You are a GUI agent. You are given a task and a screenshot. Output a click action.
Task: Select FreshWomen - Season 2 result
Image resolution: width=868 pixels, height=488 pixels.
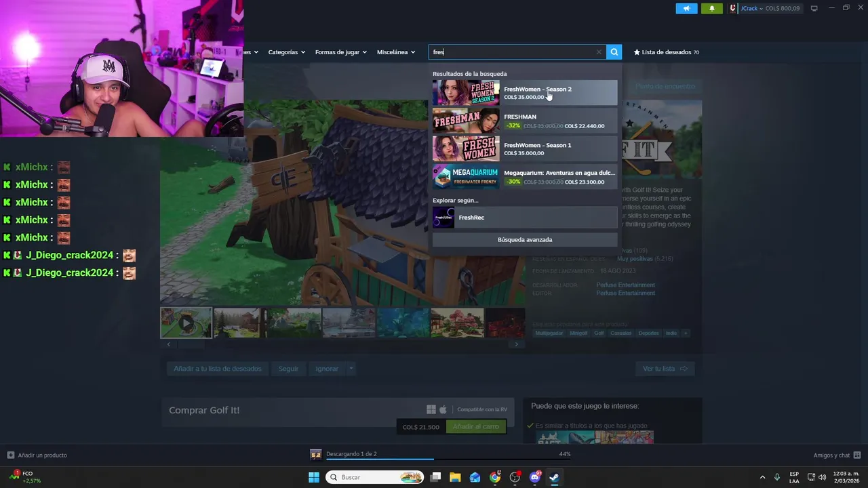[525, 93]
